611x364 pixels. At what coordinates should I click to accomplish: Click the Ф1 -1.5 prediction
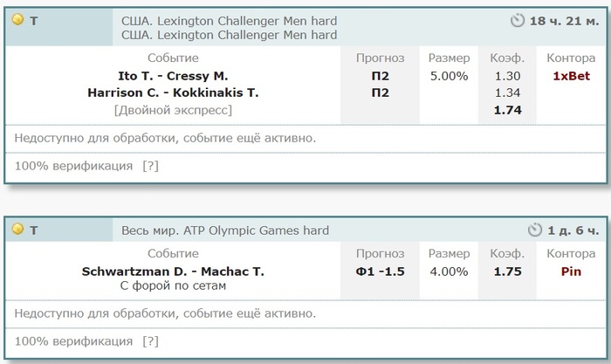coord(380,271)
